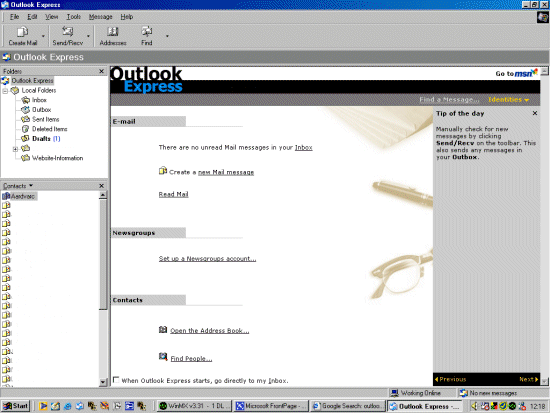Open the Tools menu
This screenshot has width=550, height=413.
pyautogui.click(x=74, y=17)
